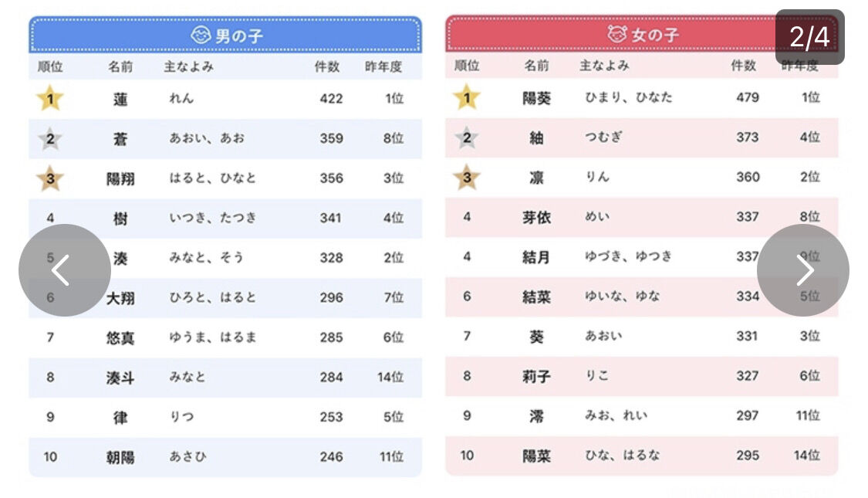Click the girl name 陽葵
This screenshot has height=498, width=868.
click(535, 97)
